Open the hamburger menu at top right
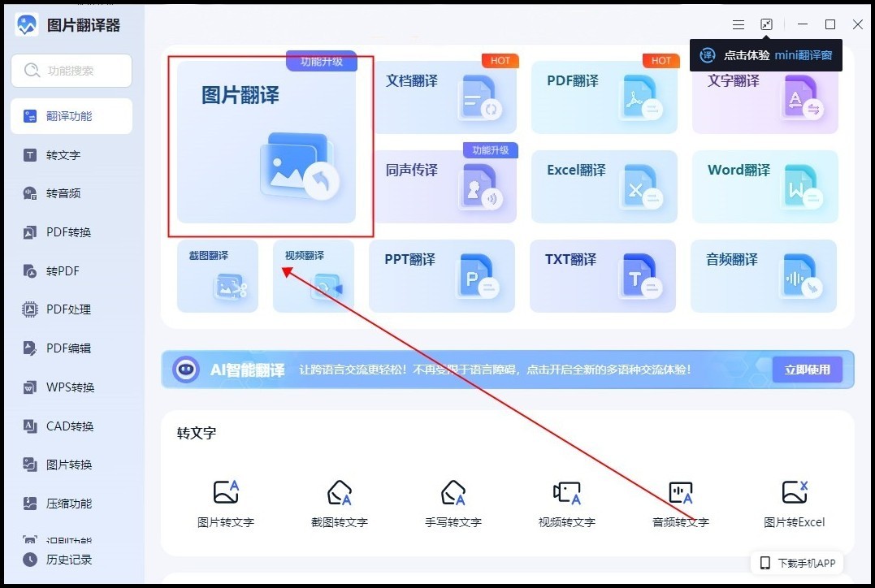This screenshot has height=588, width=875. point(738,24)
